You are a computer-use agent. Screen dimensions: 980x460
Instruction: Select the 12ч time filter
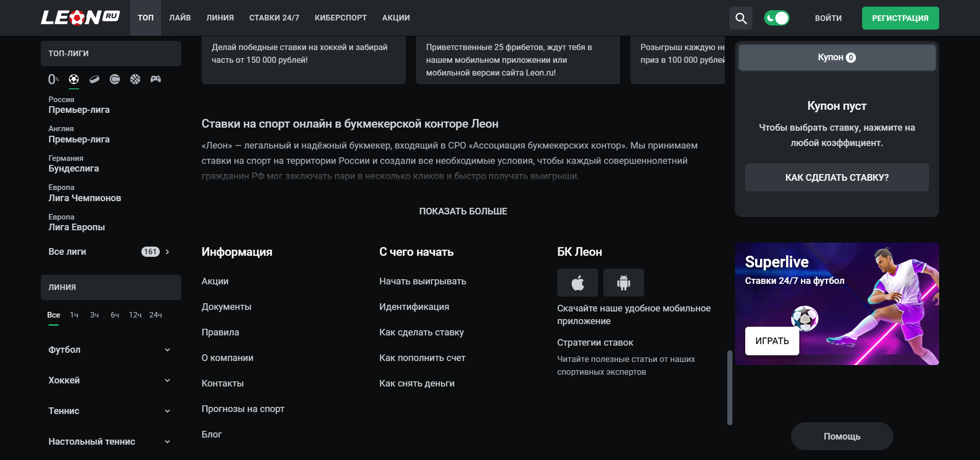coord(135,315)
